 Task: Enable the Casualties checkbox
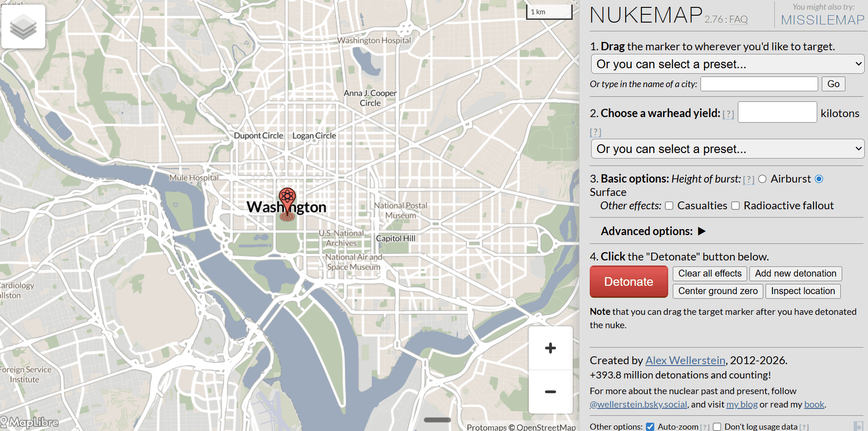(x=669, y=206)
